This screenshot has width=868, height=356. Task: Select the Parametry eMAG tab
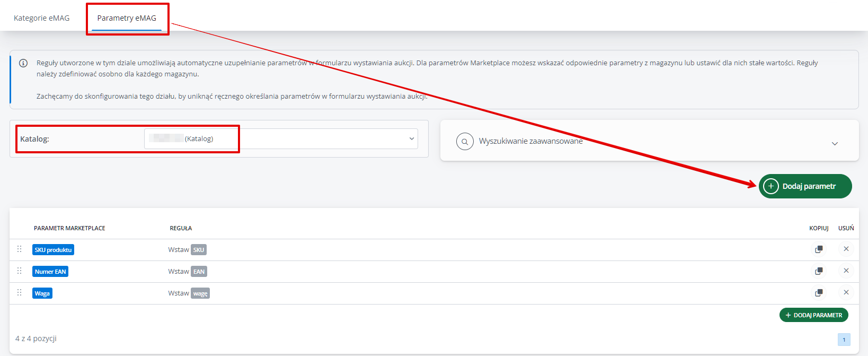tap(127, 18)
